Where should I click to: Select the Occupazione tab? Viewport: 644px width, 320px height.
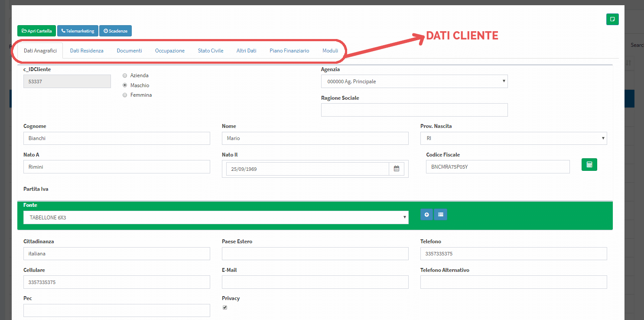pyautogui.click(x=170, y=51)
